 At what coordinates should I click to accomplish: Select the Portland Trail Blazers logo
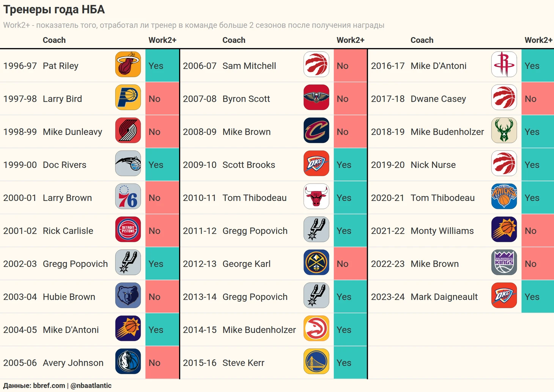click(128, 130)
